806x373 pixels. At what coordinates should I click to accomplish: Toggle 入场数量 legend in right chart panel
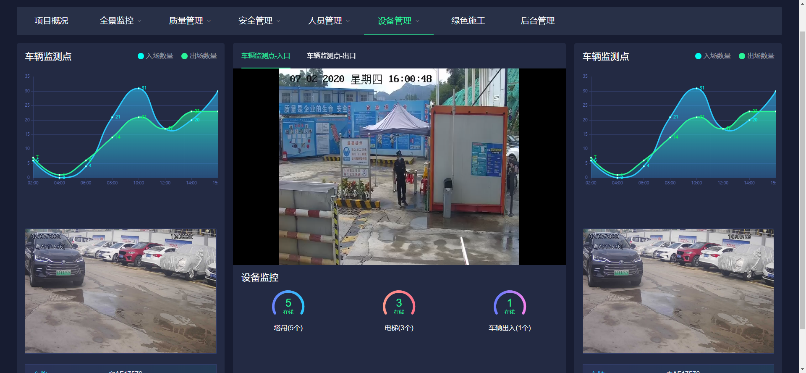713,56
